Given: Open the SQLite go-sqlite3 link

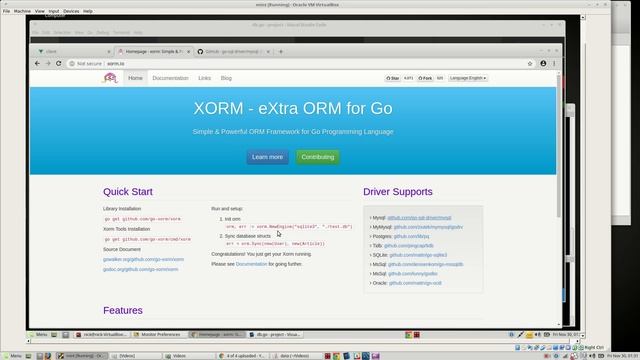Looking at the screenshot, I should (x=418, y=255).
